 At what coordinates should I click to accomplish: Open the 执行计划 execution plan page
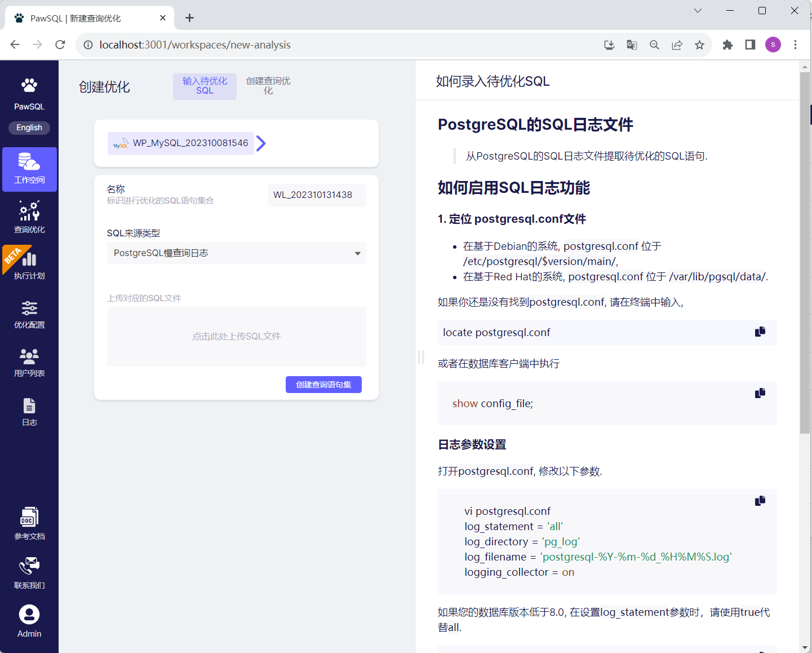tap(29, 265)
